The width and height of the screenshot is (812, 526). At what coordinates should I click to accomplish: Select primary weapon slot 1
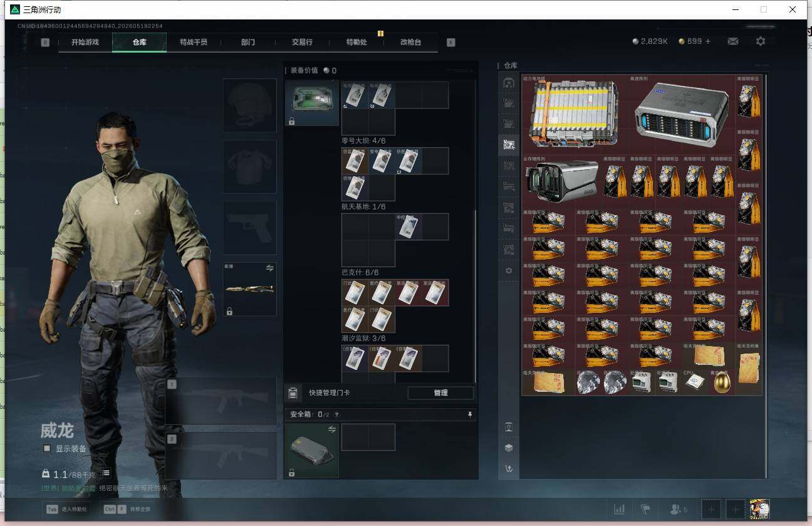[221, 401]
